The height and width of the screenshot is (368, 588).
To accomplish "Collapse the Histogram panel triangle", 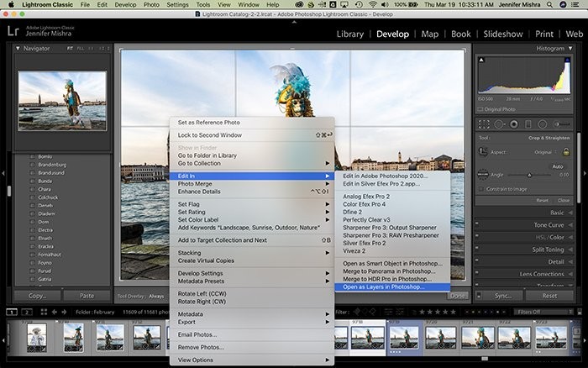I will coord(570,49).
